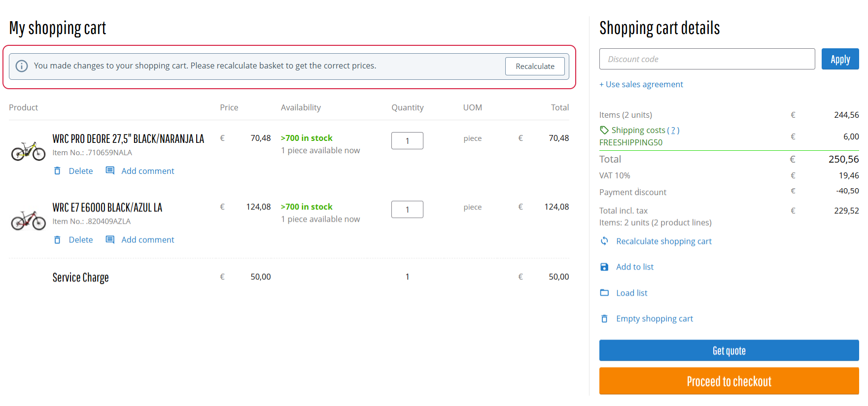Viewport: 868px width, 406px height.
Task: Click the info icon in the recalculate notice
Action: point(22,66)
